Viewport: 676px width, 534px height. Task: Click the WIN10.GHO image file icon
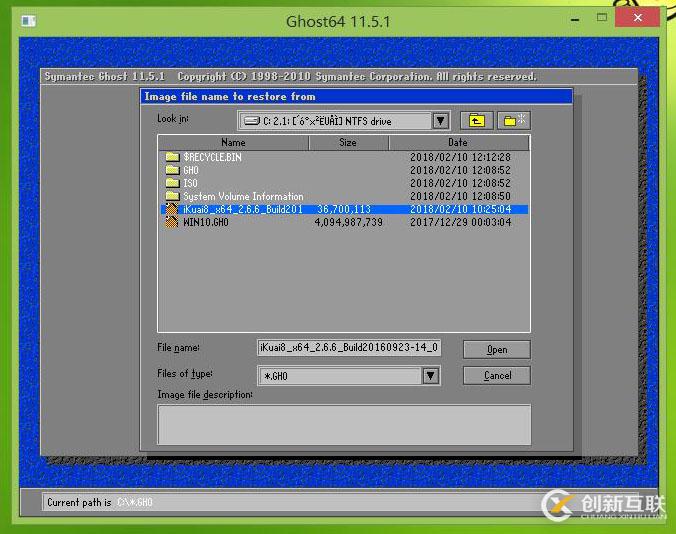click(172, 222)
